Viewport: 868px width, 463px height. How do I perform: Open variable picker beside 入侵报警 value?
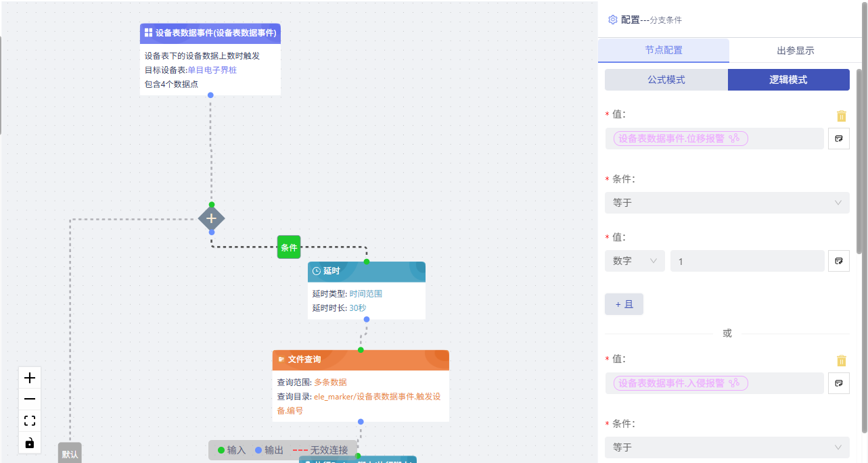pos(839,383)
